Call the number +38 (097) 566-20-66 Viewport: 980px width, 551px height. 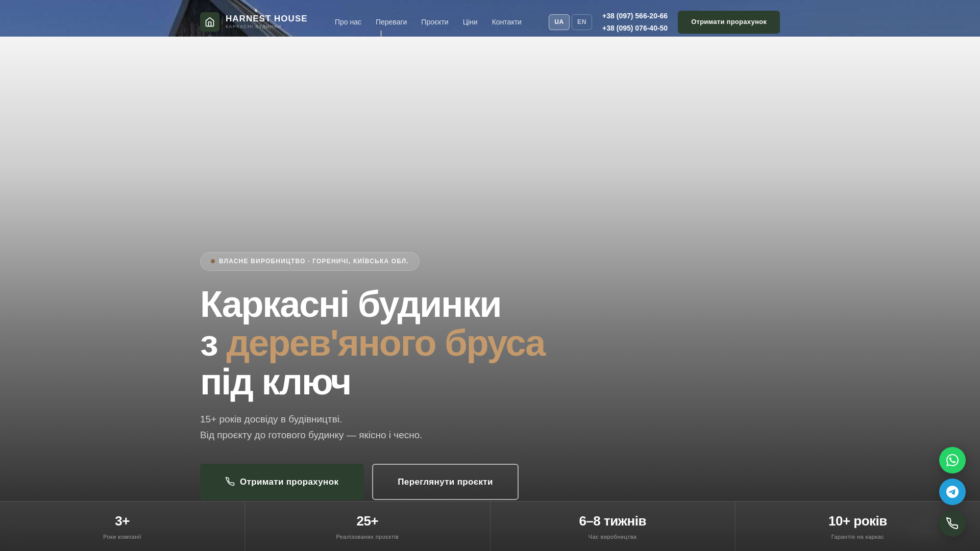[x=635, y=16]
